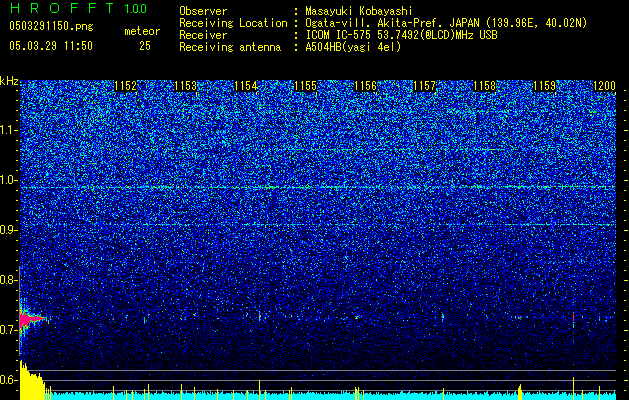Click the 1159 time marker
This screenshot has height=400, width=629.
545,86
